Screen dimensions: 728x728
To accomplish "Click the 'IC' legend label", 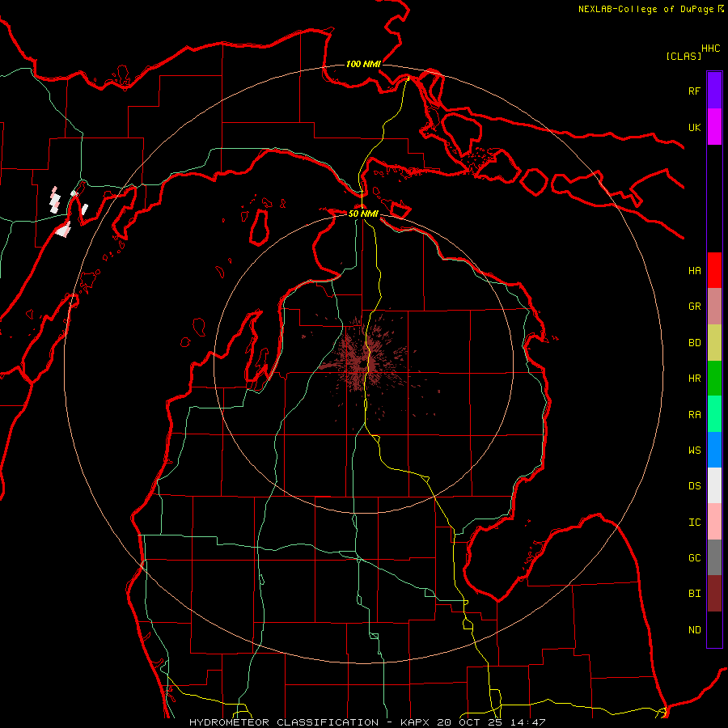I will pyautogui.click(x=695, y=522).
